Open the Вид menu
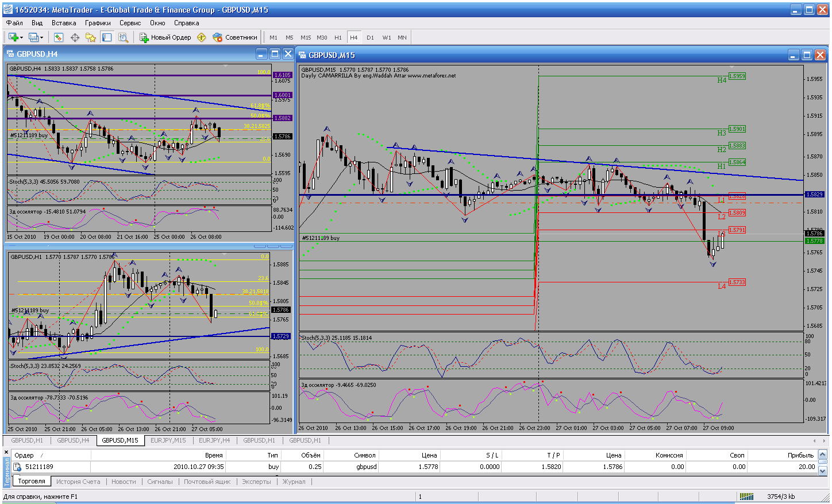Screen dimensions: 832x504 (37, 23)
